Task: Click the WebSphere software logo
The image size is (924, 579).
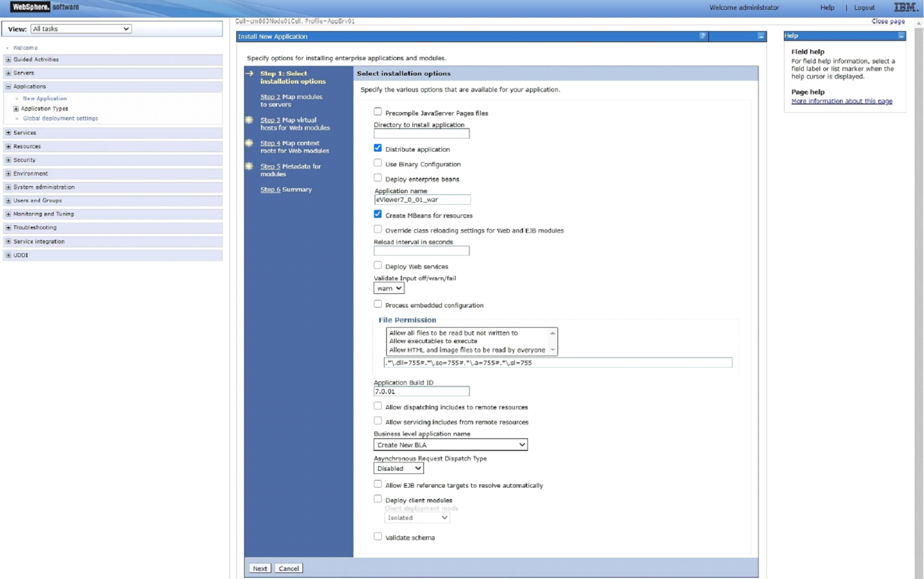Action: tap(45, 7)
